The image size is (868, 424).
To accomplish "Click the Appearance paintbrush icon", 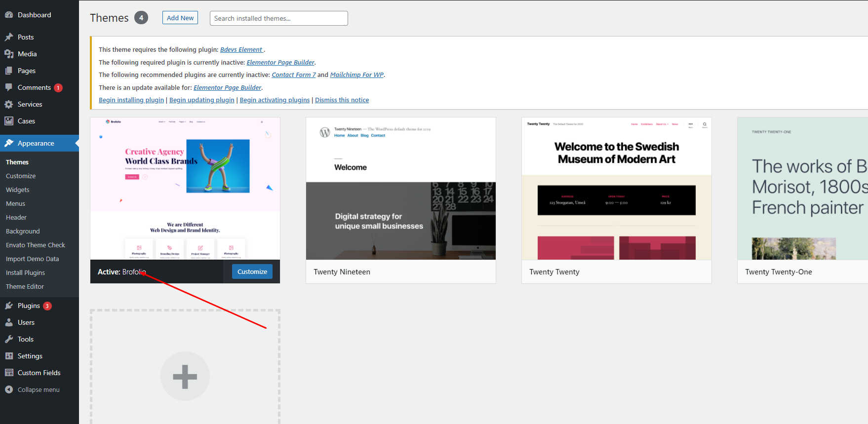I will click(9, 143).
